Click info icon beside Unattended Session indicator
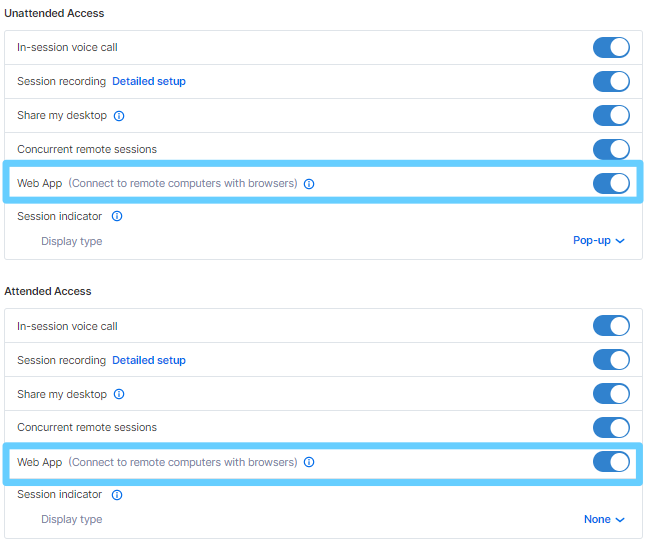 [117, 216]
